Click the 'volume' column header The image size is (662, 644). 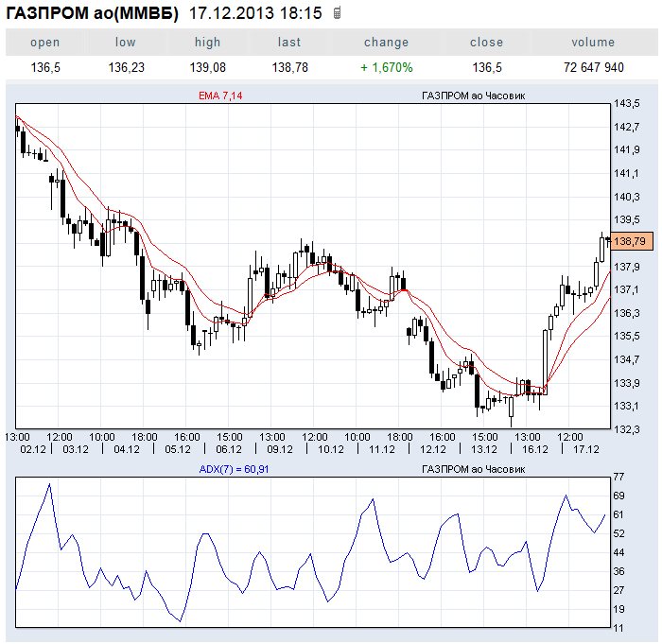point(593,43)
